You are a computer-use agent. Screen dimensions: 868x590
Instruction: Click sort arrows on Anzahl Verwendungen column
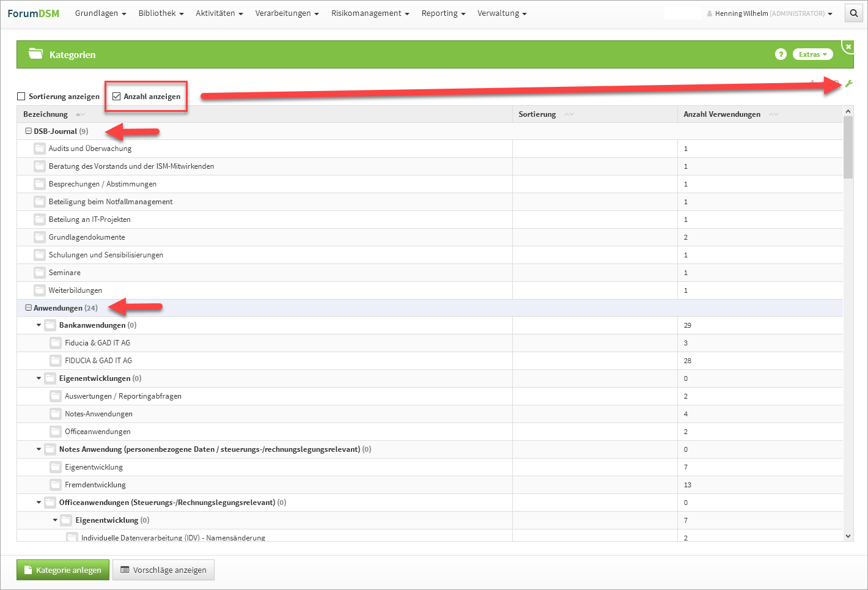773,114
